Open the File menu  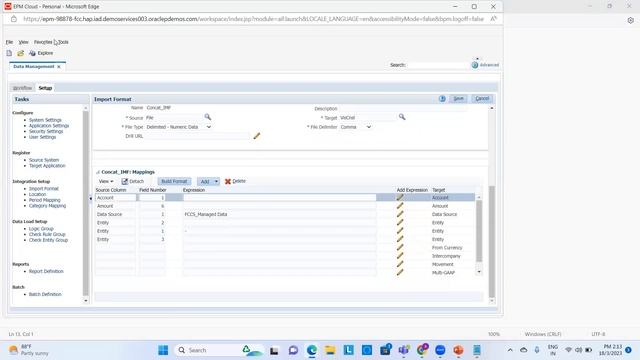tap(9, 42)
